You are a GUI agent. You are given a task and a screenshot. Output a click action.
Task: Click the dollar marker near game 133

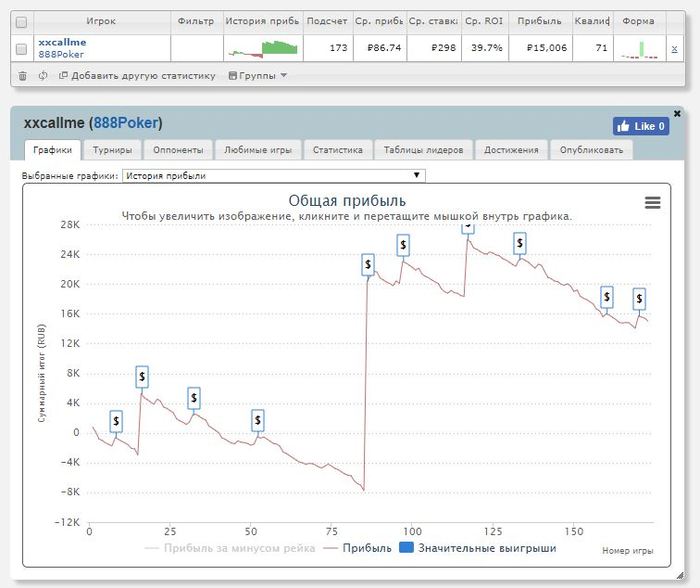point(520,243)
